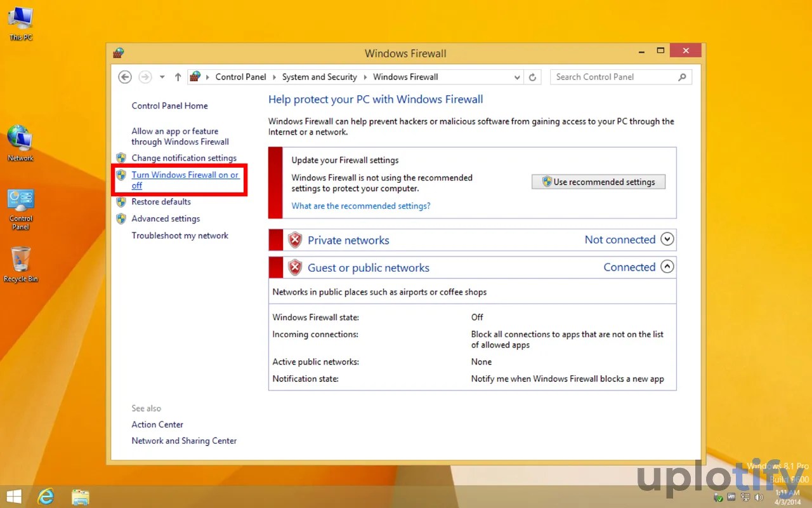Open What are the recommended settings link

tap(361, 206)
